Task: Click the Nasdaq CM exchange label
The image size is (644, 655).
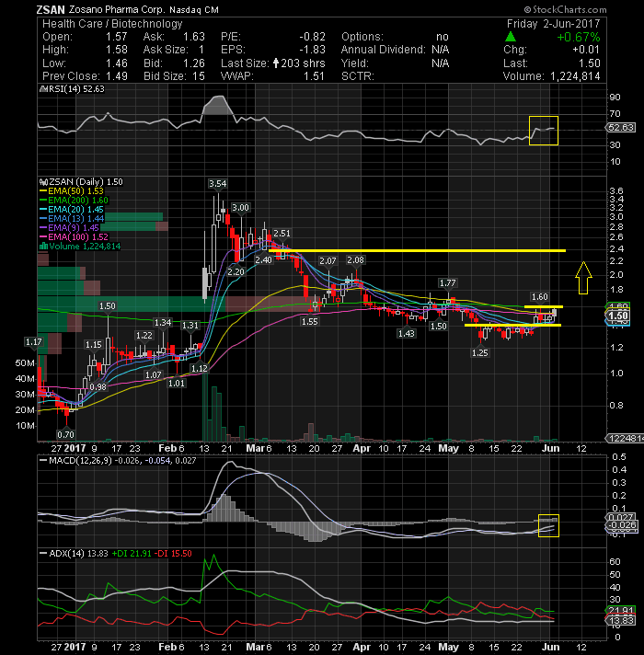Action: coord(194,9)
